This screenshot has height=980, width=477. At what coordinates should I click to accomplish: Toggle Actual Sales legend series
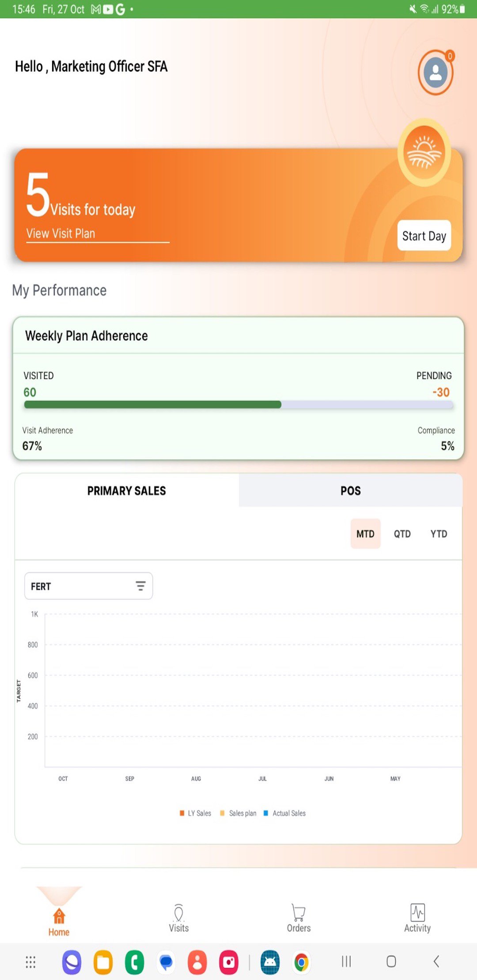point(284,813)
